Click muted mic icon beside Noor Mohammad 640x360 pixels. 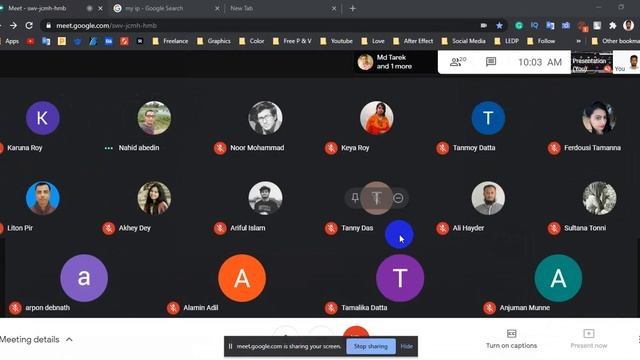220,148
